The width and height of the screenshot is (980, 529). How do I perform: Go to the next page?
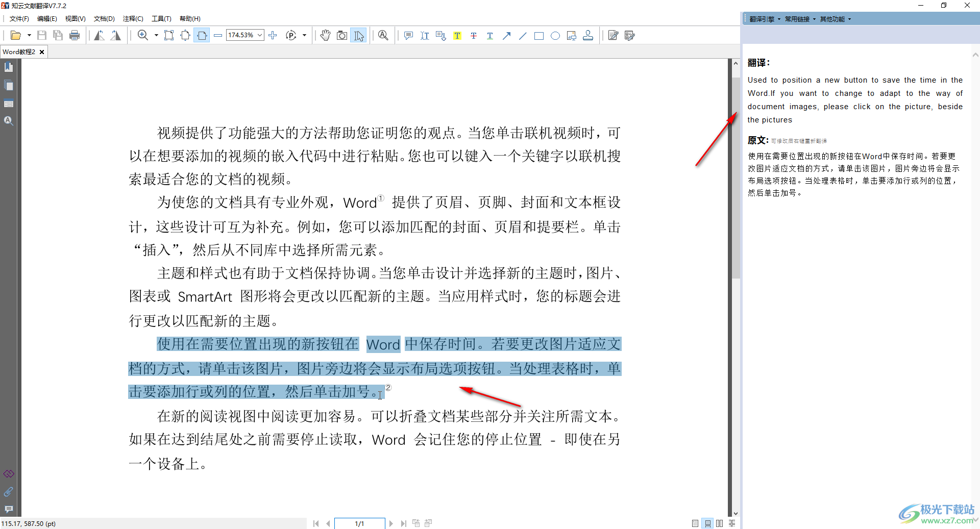tap(391, 523)
